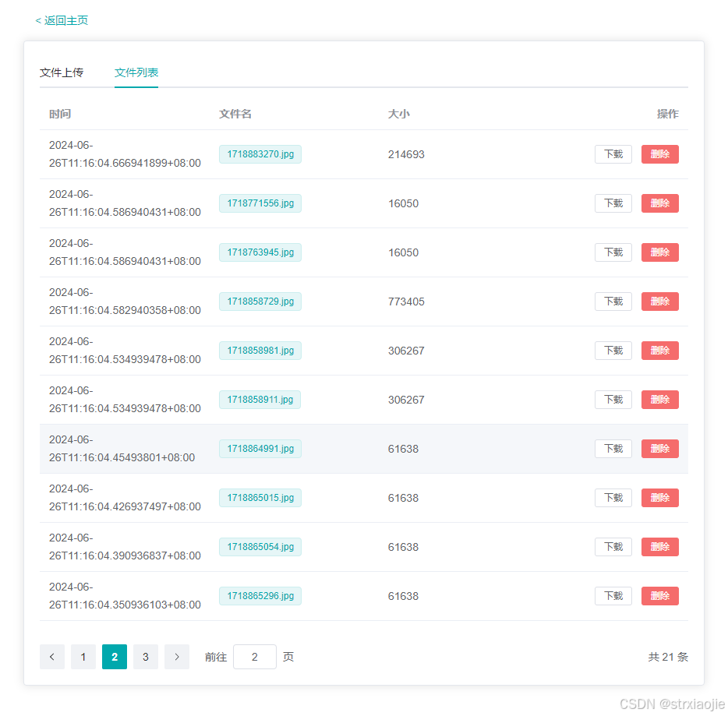
Task: Select page 2 in pagination
Action: pyautogui.click(x=114, y=657)
